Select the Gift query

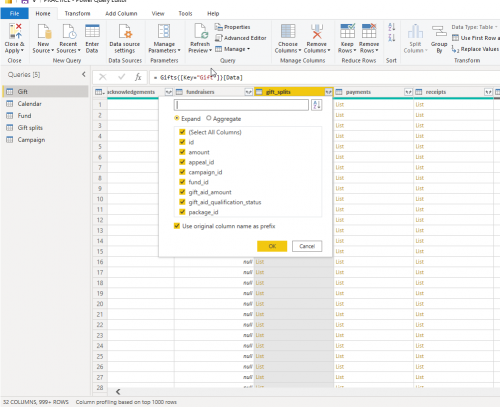(46, 91)
